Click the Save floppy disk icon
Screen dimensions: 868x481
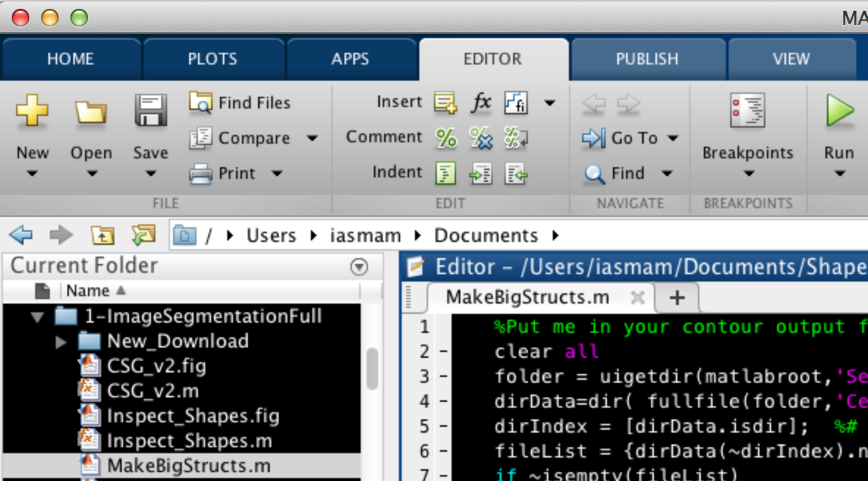(x=150, y=110)
